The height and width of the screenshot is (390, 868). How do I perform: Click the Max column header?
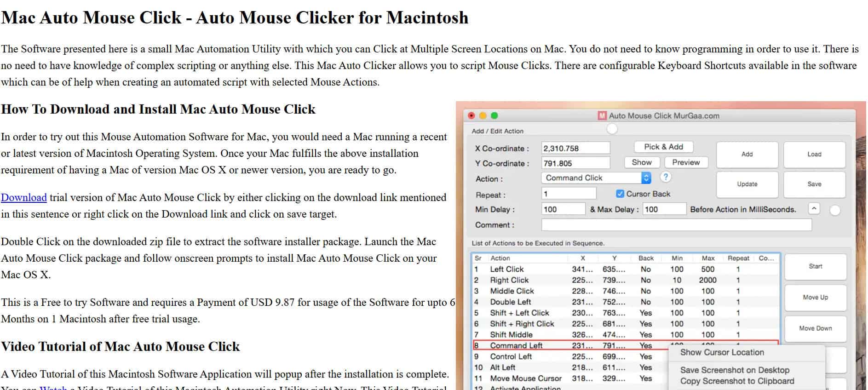click(x=708, y=258)
